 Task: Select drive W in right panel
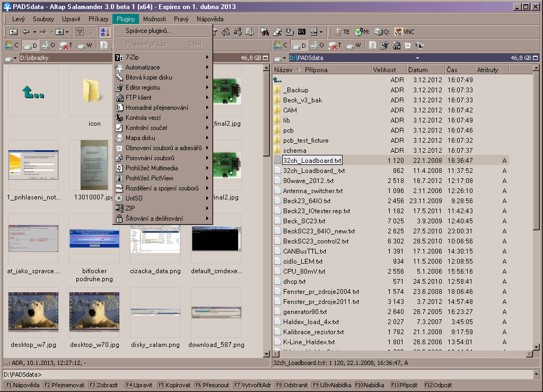pos(355,46)
